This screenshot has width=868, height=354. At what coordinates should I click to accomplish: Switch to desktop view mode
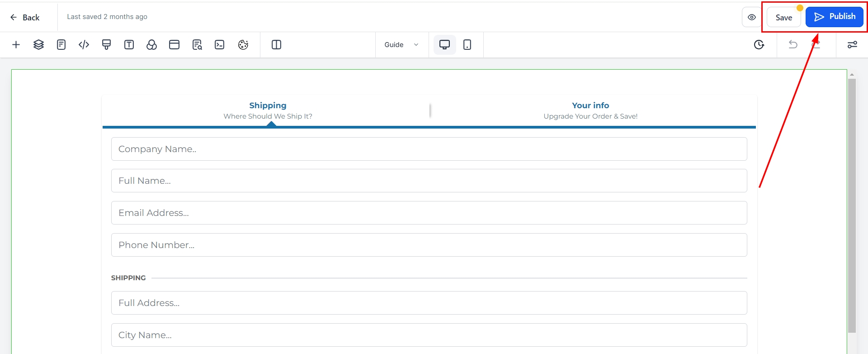pos(444,45)
